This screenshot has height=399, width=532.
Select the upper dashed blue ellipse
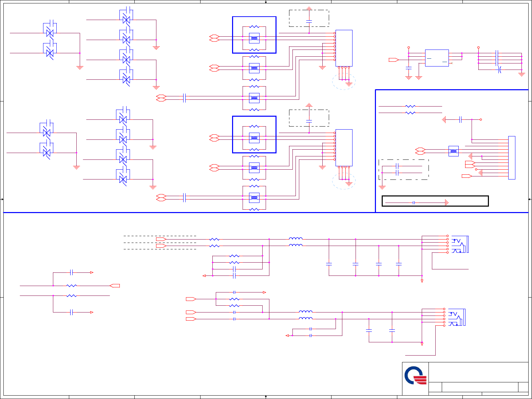click(x=344, y=81)
